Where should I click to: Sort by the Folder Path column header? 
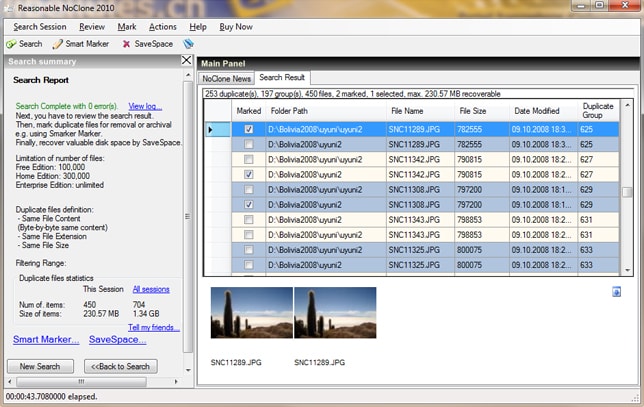click(326, 111)
